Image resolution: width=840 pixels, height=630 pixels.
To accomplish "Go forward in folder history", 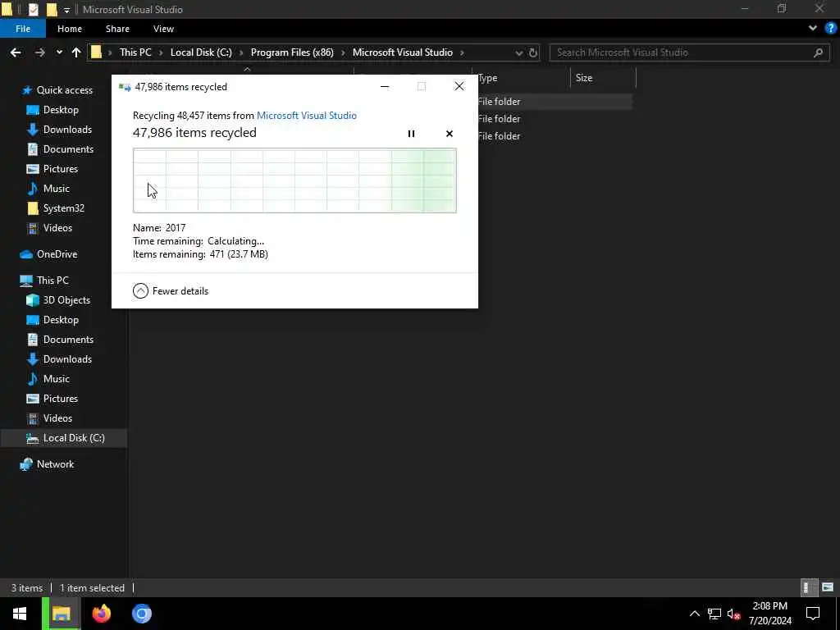I will pyautogui.click(x=39, y=52).
